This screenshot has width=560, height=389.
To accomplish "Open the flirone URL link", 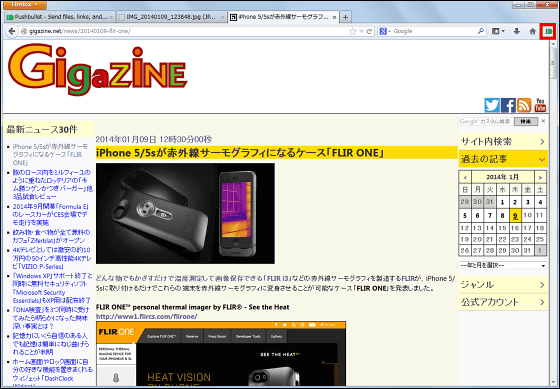I will tap(146, 316).
